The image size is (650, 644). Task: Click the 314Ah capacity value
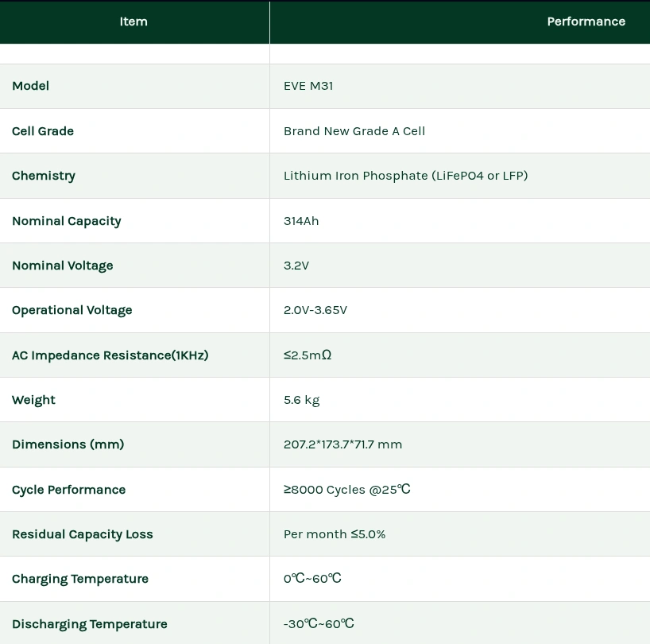point(301,221)
